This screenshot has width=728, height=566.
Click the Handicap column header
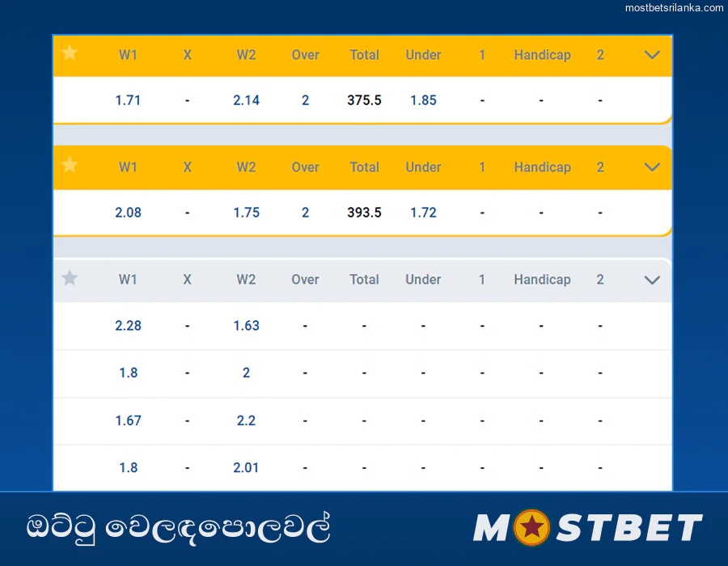(542, 55)
